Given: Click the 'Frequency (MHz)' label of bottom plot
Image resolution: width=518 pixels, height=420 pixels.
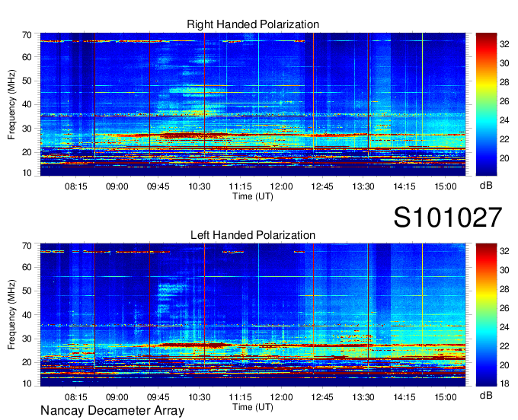Looking at the screenshot, I should point(11,315).
